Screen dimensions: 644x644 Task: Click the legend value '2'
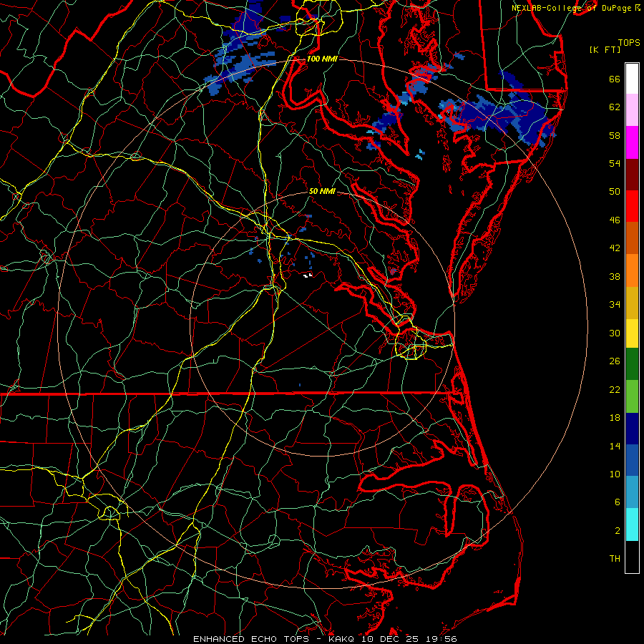[x=618, y=531]
